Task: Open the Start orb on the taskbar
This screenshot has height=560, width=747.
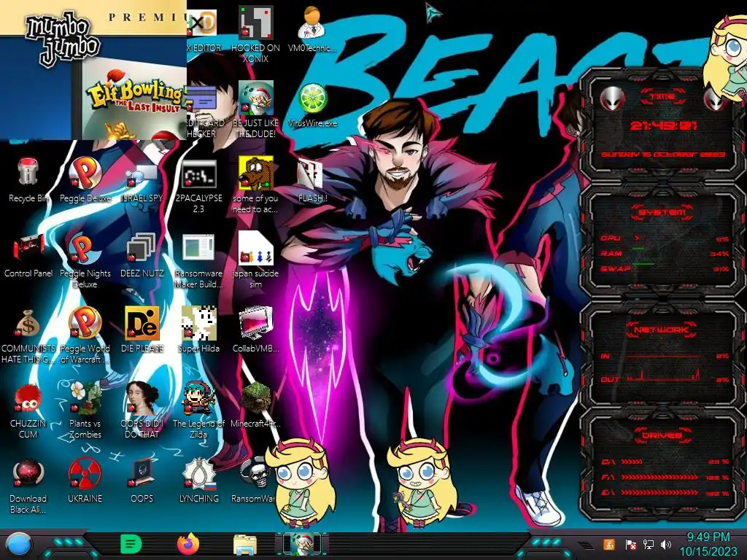Action: click(x=18, y=544)
